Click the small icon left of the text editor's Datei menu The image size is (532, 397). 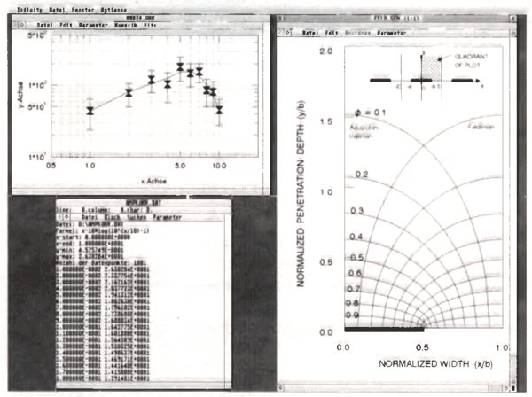(x=67, y=215)
